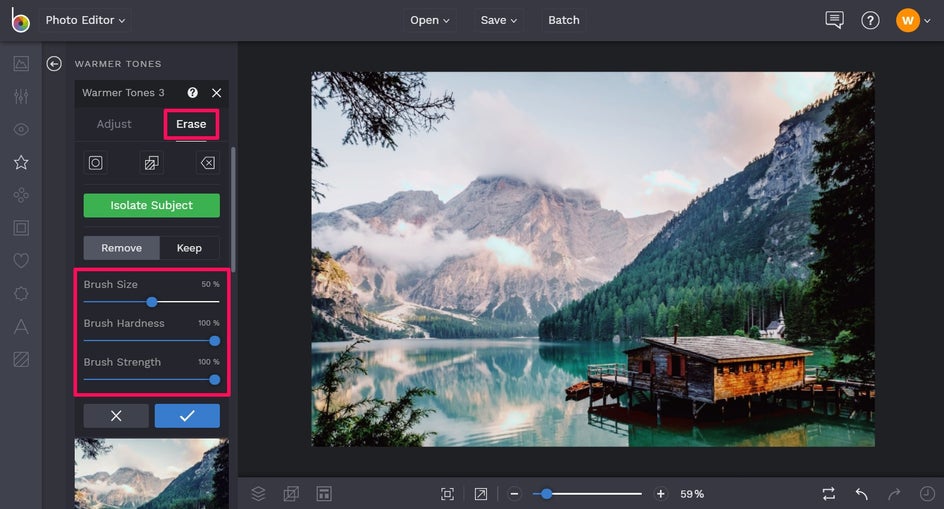The width and height of the screenshot is (944, 509).
Task: Click the main canvas lake photo
Action: click(593, 259)
